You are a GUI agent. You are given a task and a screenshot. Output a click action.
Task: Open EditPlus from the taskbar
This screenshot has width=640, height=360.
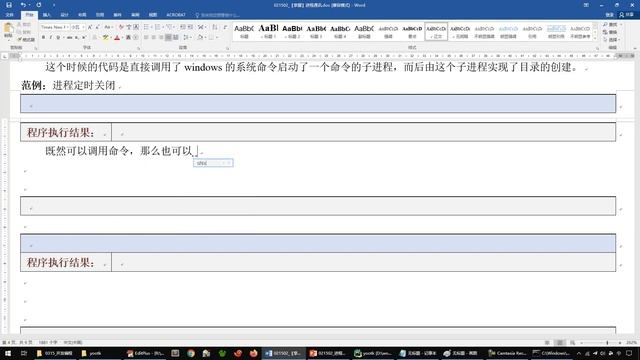(x=145, y=353)
